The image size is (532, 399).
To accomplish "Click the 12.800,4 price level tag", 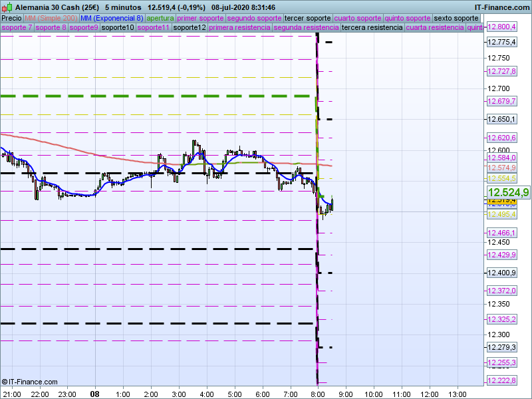I will pos(502,27).
